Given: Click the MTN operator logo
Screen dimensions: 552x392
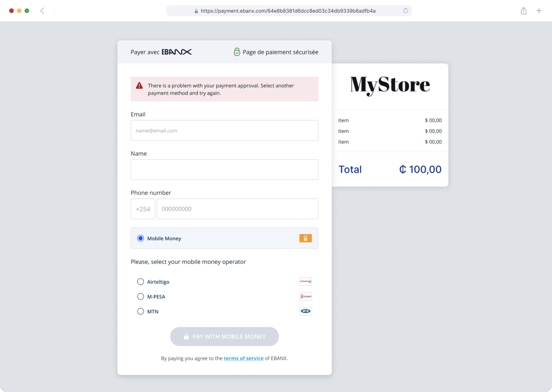Looking at the screenshot, I should tap(305, 311).
